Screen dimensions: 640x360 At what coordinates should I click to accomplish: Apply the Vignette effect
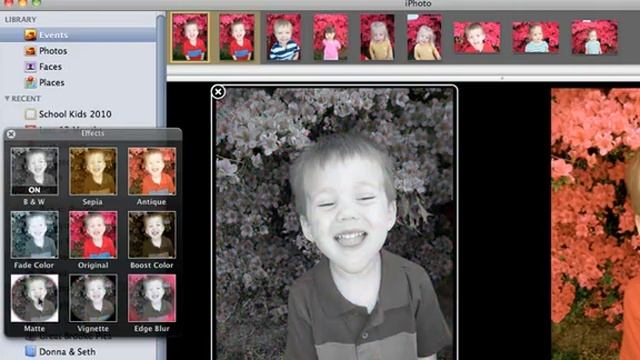click(93, 298)
